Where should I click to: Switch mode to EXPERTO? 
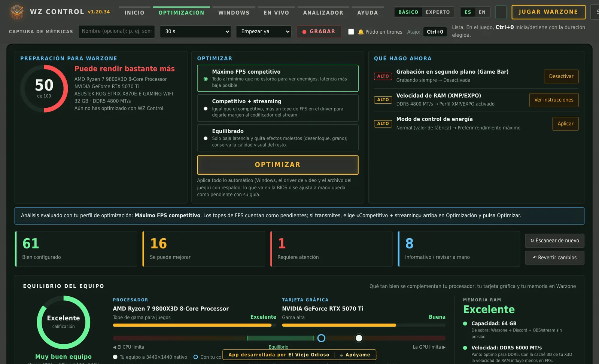click(x=438, y=12)
